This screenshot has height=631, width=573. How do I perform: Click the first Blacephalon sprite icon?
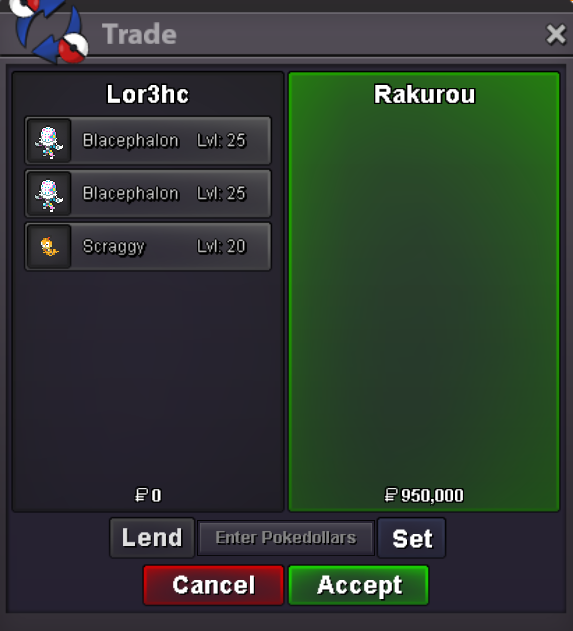pyautogui.click(x=49, y=141)
